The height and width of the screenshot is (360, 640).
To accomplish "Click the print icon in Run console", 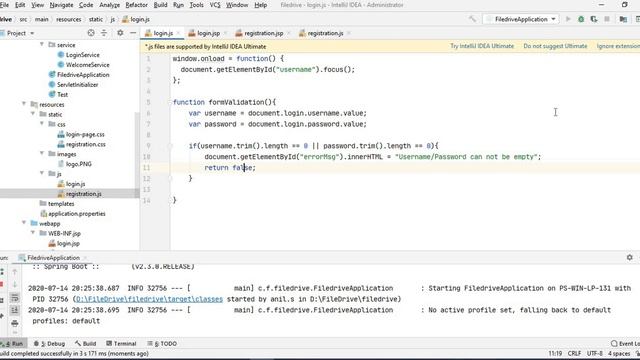I will point(15,323).
